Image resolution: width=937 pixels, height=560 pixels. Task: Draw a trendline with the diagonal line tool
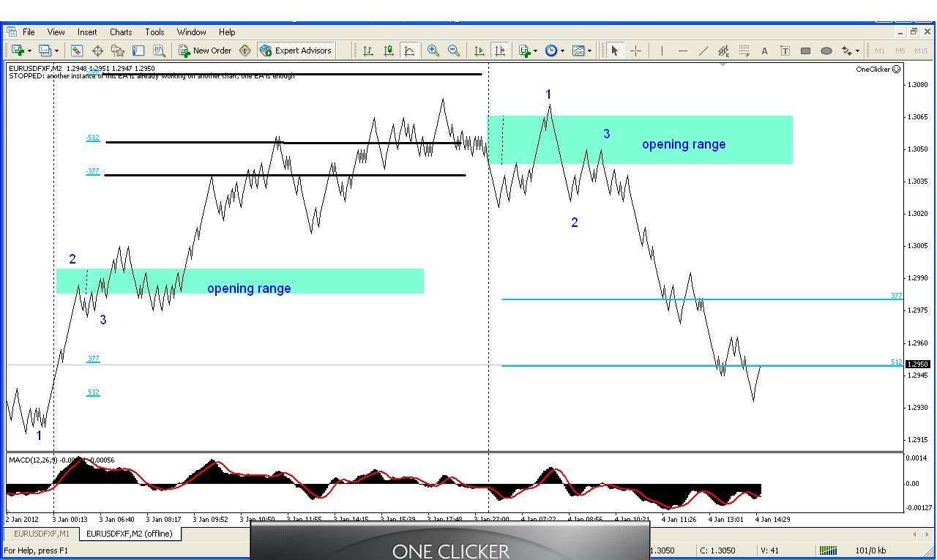(x=703, y=51)
